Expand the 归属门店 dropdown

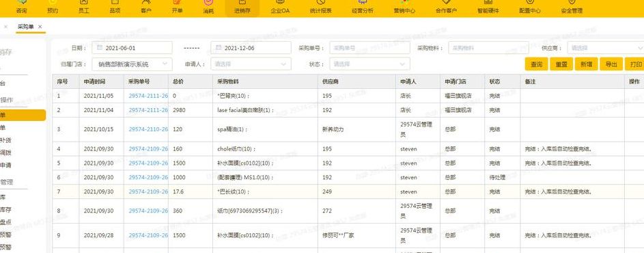(x=132, y=64)
